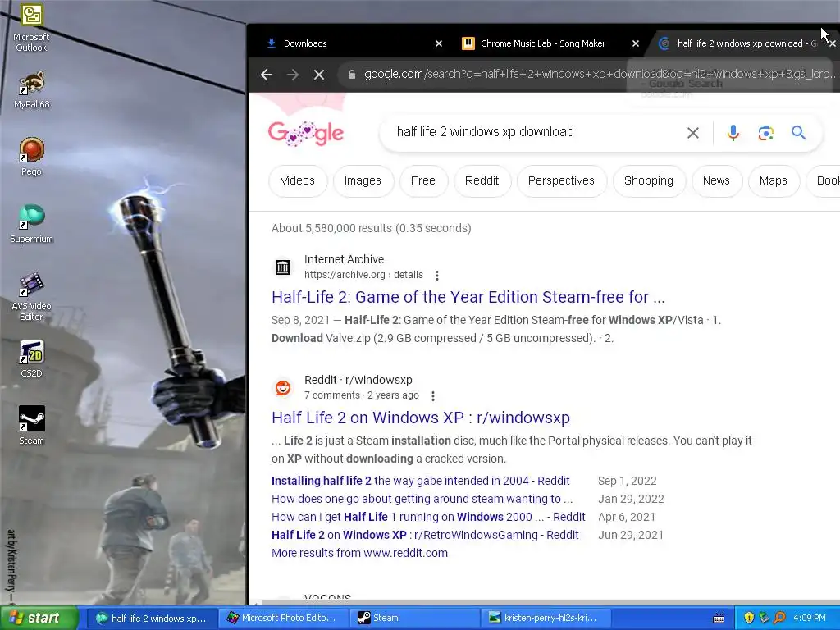Open More results from www.reddit.com

tap(359, 553)
